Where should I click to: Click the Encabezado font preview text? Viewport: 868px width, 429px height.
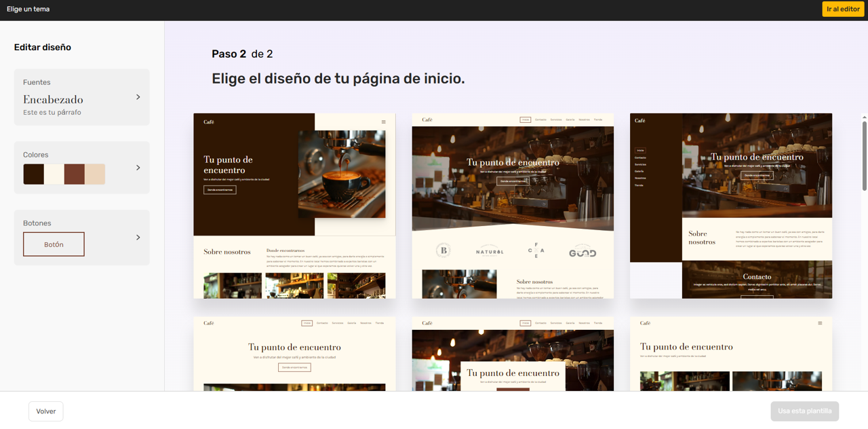[53, 100]
